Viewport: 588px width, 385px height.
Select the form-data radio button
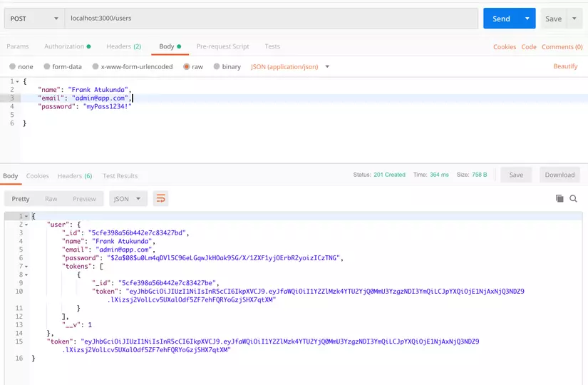[x=47, y=67]
